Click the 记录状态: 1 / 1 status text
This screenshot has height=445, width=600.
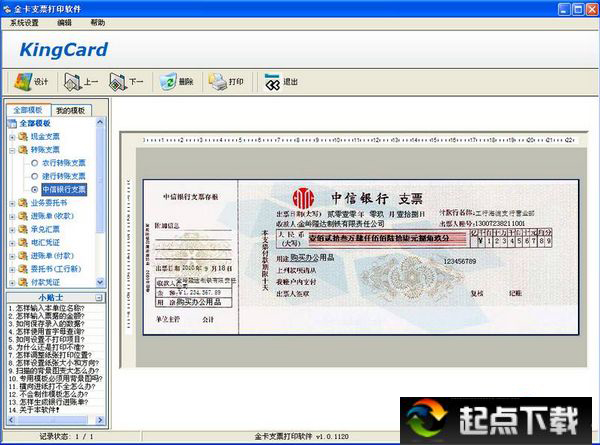pos(66,437)
